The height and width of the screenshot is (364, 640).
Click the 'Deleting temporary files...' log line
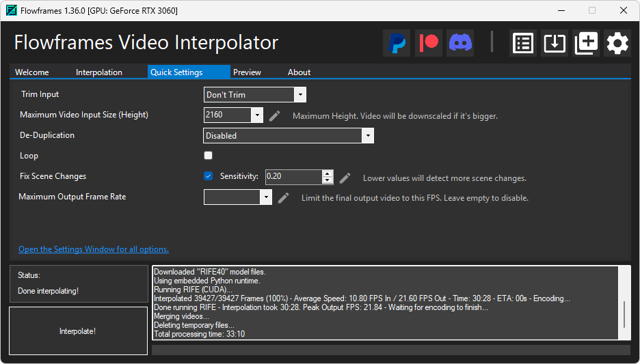click(194, 325)
